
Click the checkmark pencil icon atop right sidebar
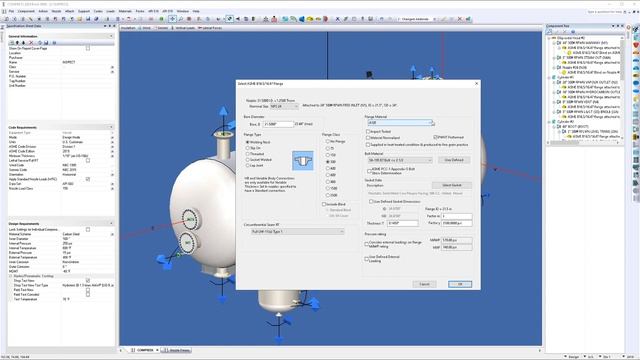[636, 29]
